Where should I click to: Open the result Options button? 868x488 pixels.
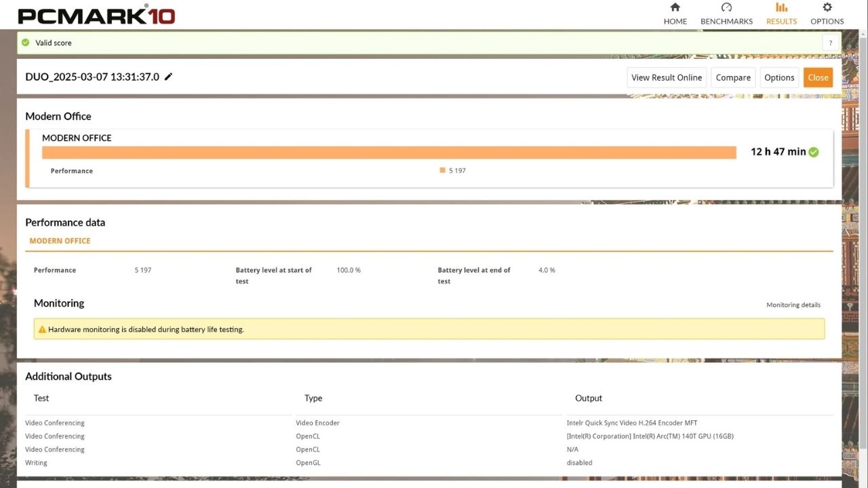779,77
